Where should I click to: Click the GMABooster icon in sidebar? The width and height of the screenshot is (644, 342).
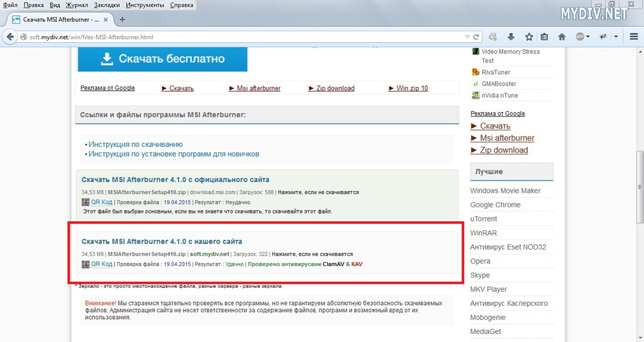(475, 84)
